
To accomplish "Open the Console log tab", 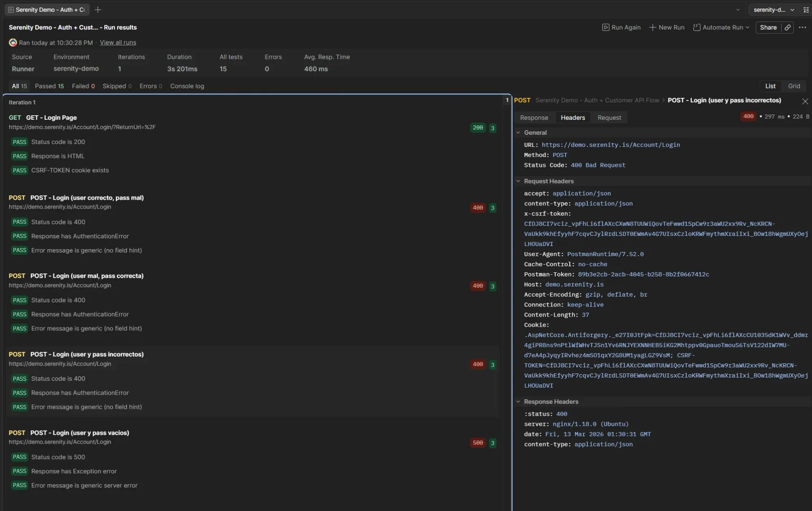I will pos(187,86).
